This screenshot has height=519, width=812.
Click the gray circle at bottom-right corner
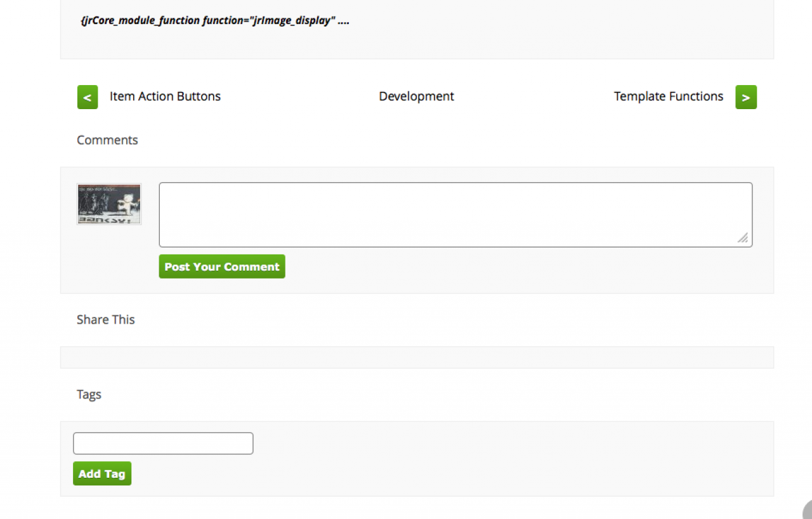point(807,511)
